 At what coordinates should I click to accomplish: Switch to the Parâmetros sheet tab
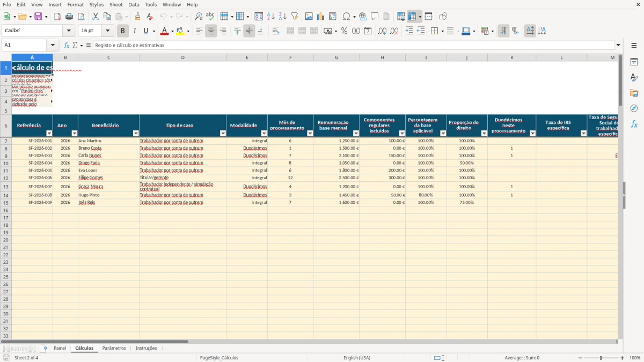(x=114, y=348)
